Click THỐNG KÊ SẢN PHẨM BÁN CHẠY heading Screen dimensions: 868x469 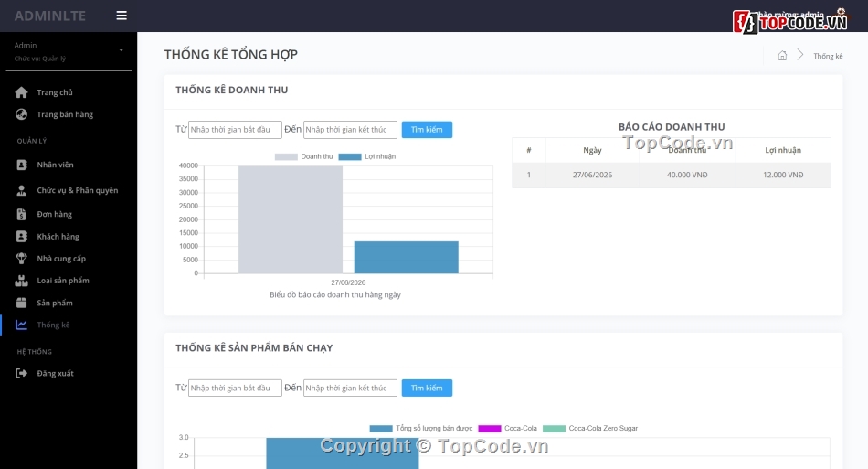point(254,347)
